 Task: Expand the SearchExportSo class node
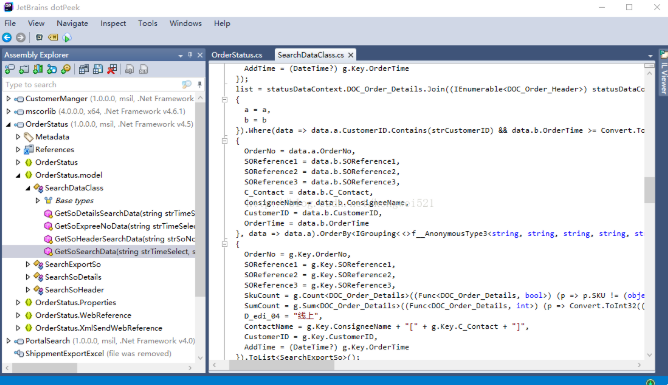click(x=28, y=264)
